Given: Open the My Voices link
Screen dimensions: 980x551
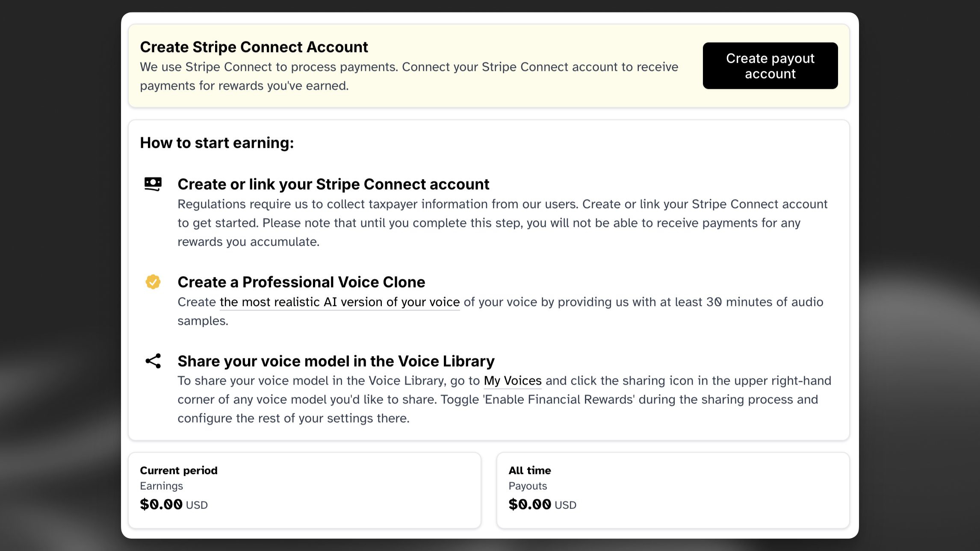Looking at the screenshot, I should click(513, 381).
